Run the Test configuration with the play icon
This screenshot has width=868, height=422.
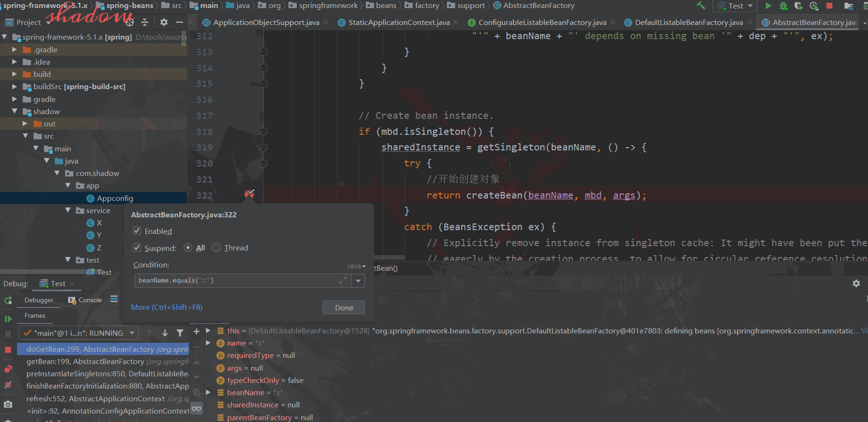click(769, 6)
